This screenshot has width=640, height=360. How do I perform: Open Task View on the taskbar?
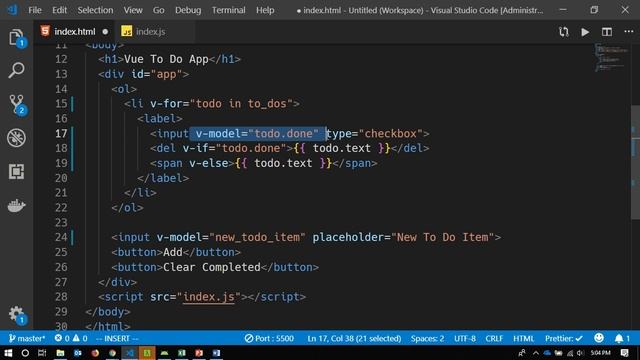42,353
